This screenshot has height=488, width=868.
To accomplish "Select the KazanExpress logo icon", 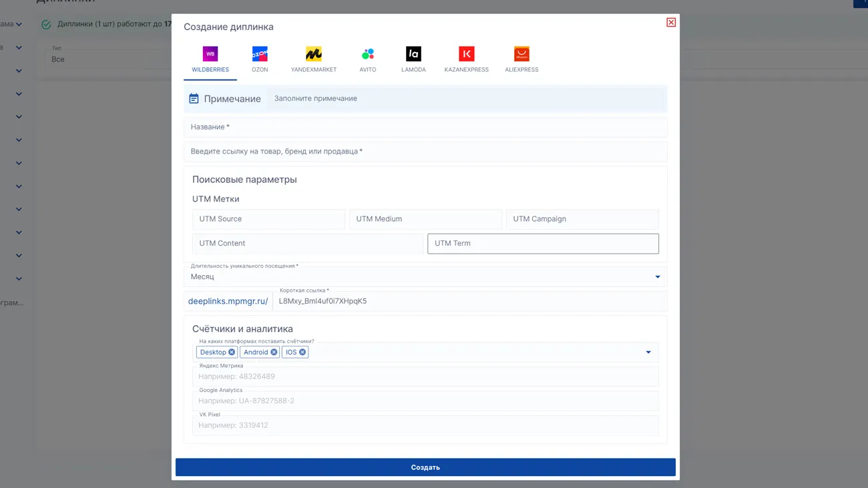I will point(467,54).
